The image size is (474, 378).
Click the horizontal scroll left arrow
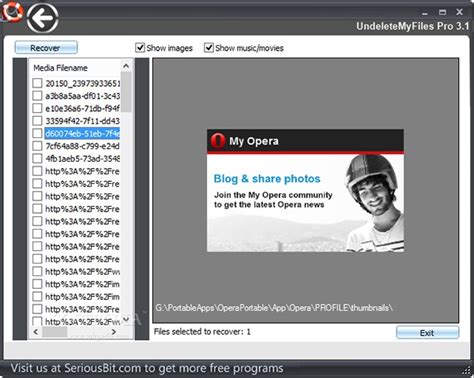pos(36,332)
